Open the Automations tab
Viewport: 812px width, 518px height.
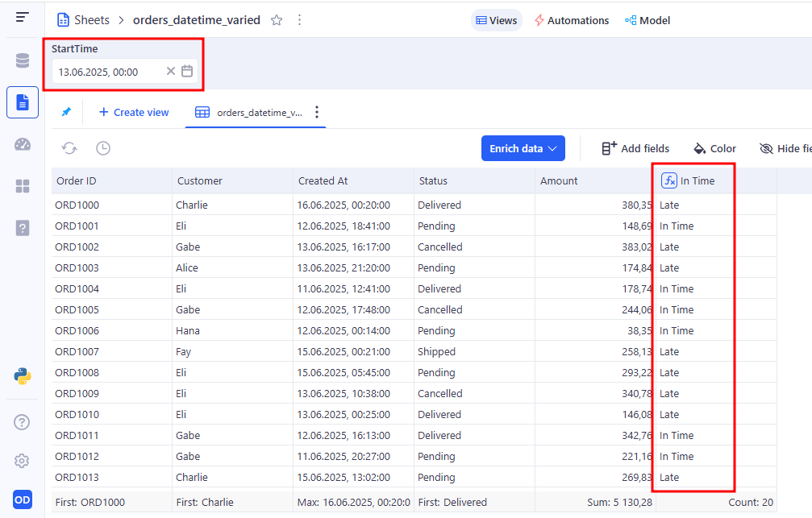(572, 20)
